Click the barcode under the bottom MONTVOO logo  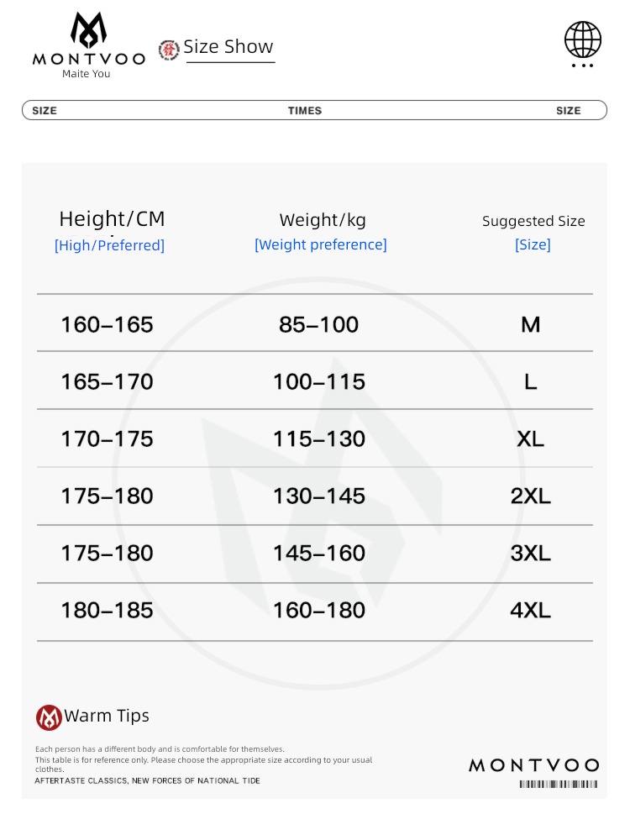pyautogui.click(x=559, y=784)
